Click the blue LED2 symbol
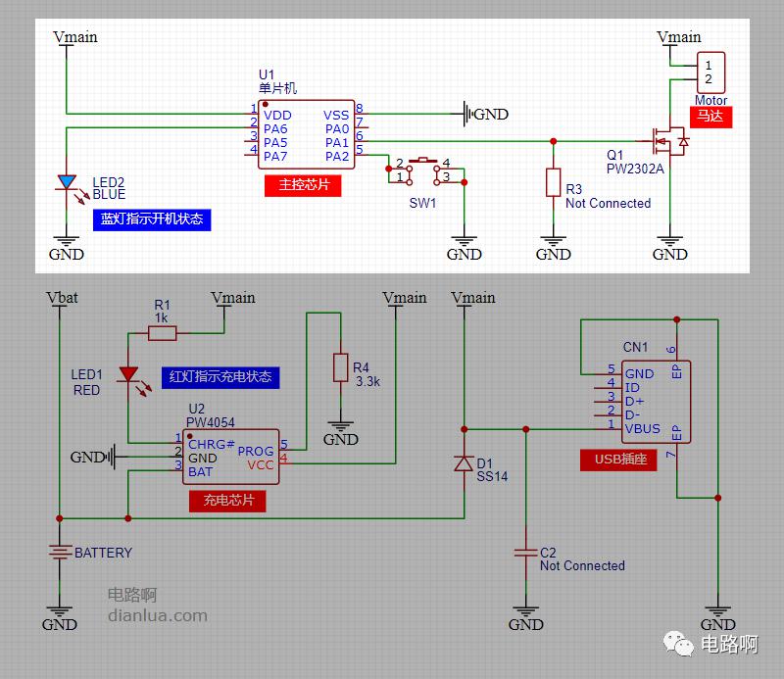This screenshot has width=784, height=679. pyautogui.click(x=66, y=182)
